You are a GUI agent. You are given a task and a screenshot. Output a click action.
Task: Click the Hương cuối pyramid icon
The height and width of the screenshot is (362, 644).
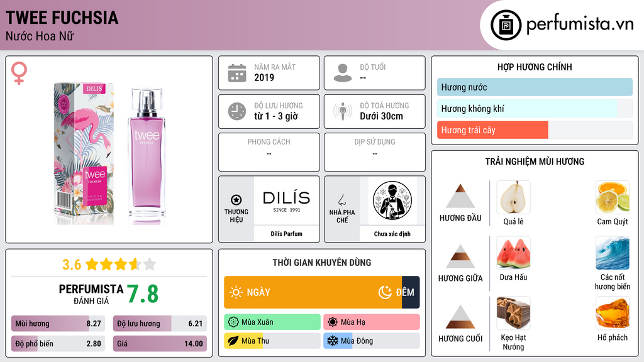click(x=460, y=317)
